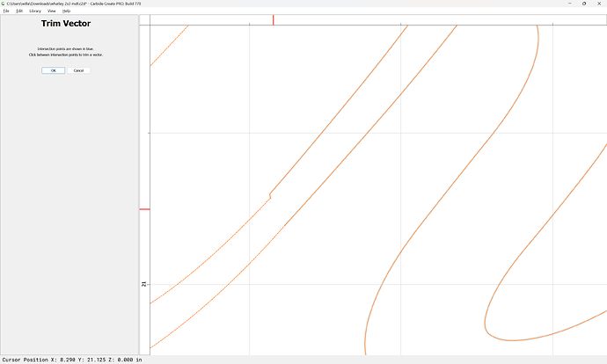
Task: Open the Edit menu
Action: coord(19,11)
